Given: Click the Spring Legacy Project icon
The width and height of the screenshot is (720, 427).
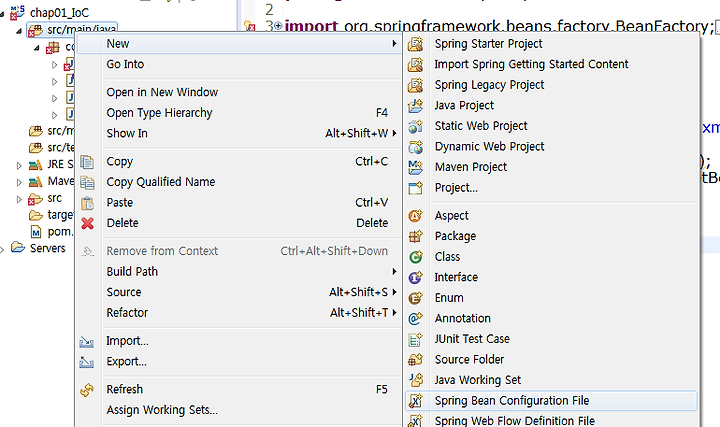Looking at the screenshot, I should [416, 85].
